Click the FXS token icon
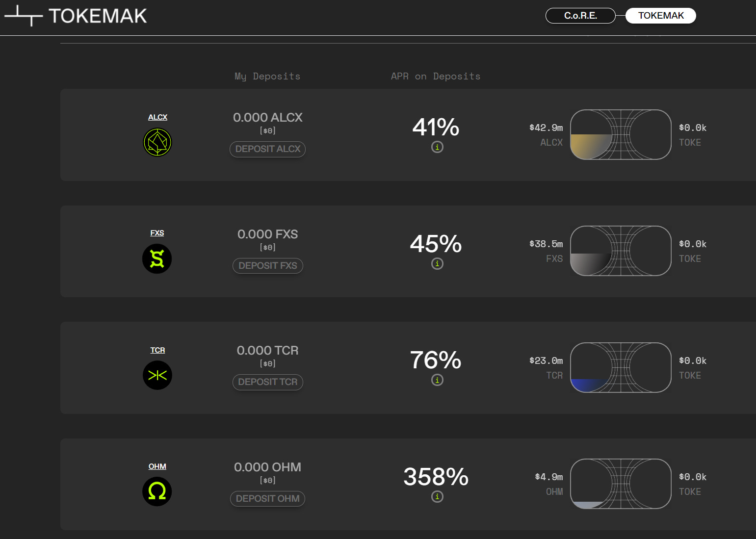Viewport: 756px width, 539px height. click(x=157, y=258)
